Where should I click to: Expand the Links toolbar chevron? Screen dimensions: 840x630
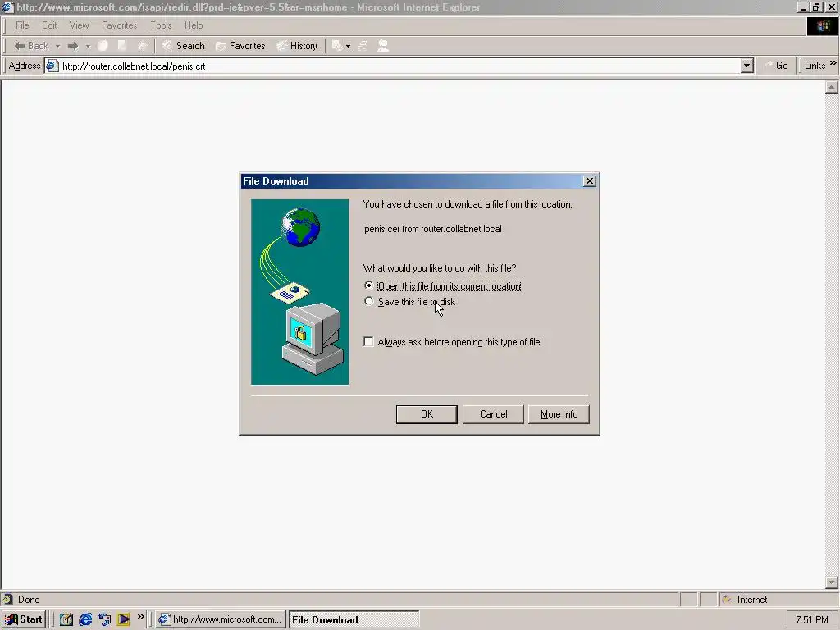(833, 63)
